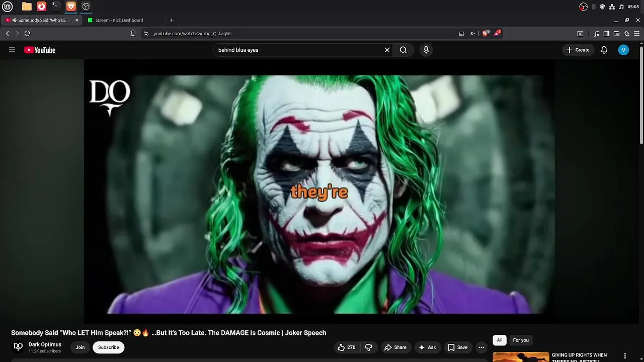Click the YouTube search magnifier button
The image size is (644, 362).
pyautogui.click(x=403, y=50)
